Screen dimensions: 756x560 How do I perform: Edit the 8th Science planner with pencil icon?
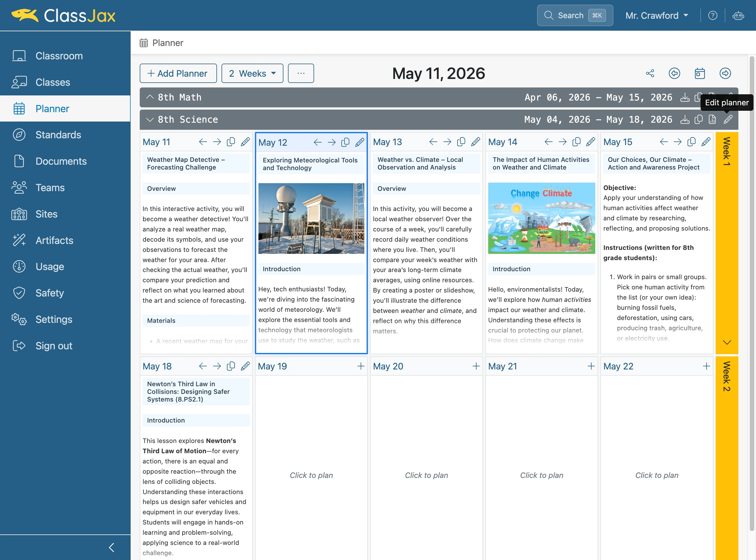pos(728,119)
